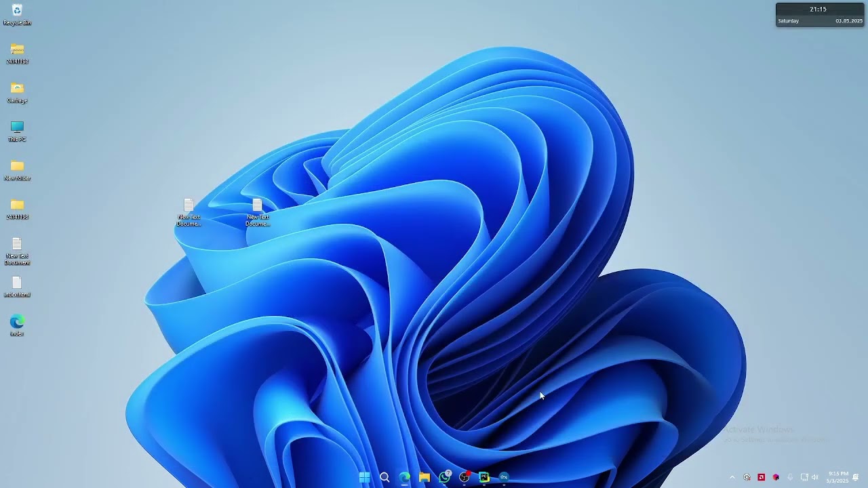Select the index.html file icon
The image size is (868, 488).
click(17, 287)
